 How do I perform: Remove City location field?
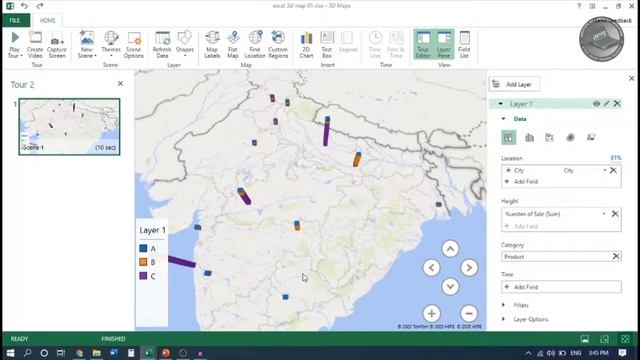click(613, 170)
